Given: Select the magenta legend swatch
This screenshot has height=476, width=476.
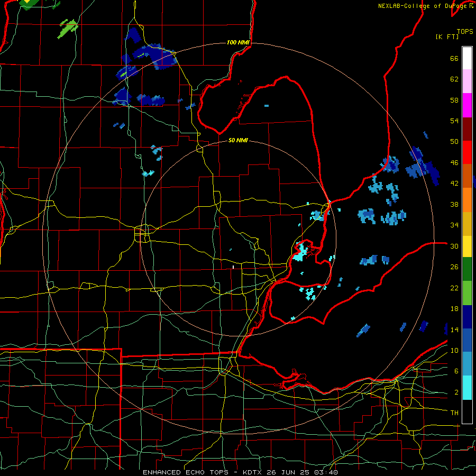Looking at the screenshot, I should (x=467, y=105).
